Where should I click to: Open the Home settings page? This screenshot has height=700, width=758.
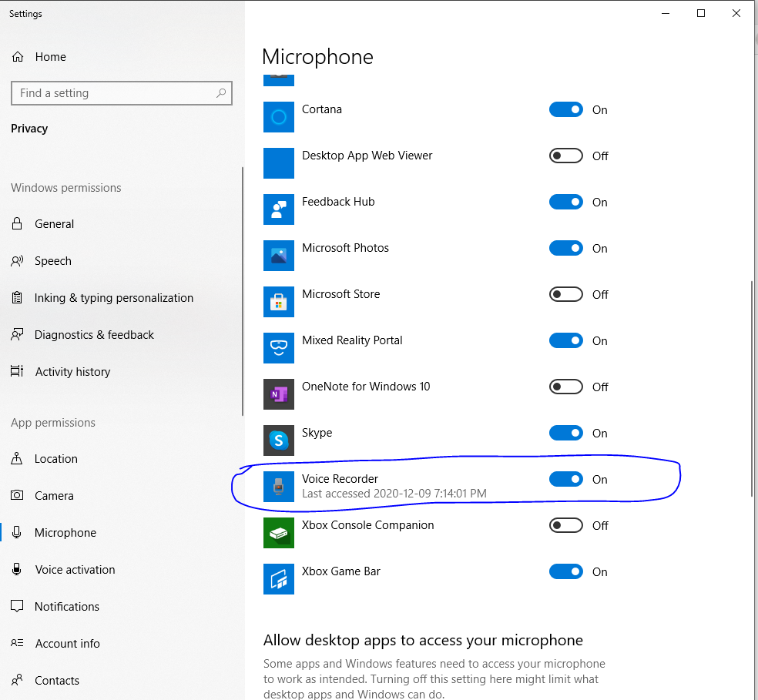click(50, 57)
